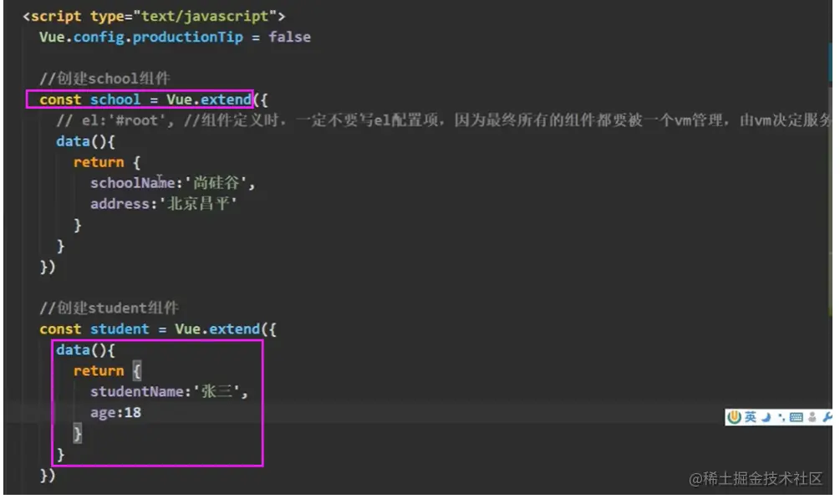Click the user account icon in the IME bar
Viewport: 840px width, 504px height.
click(812, 417)
